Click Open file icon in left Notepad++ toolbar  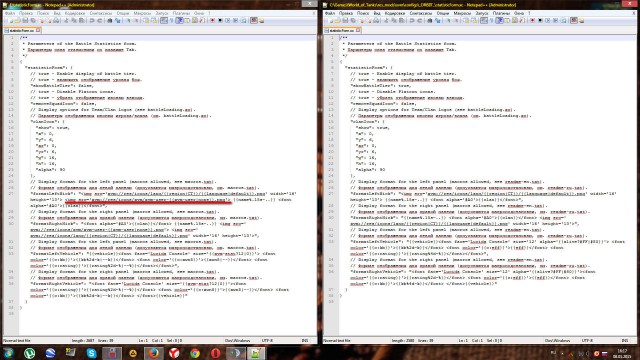pyautogui.click(x=17, y=20)
